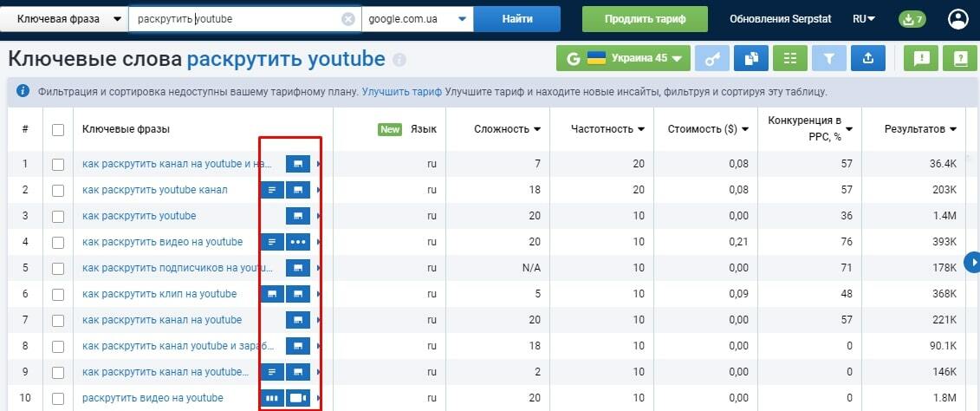980x411 pixels.
Task: Sort by Результатов column arrow
Action: pyautogui.click(x=952, y=129)
